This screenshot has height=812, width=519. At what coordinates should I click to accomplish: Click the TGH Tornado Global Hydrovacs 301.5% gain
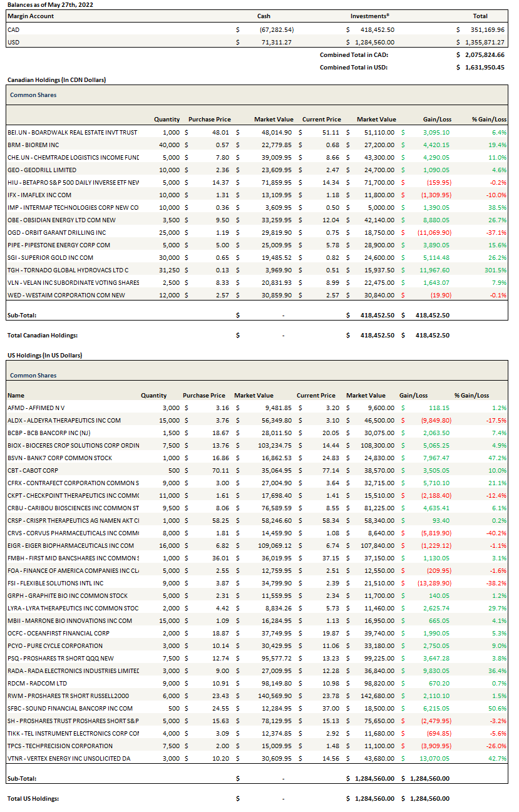point(495,270)
